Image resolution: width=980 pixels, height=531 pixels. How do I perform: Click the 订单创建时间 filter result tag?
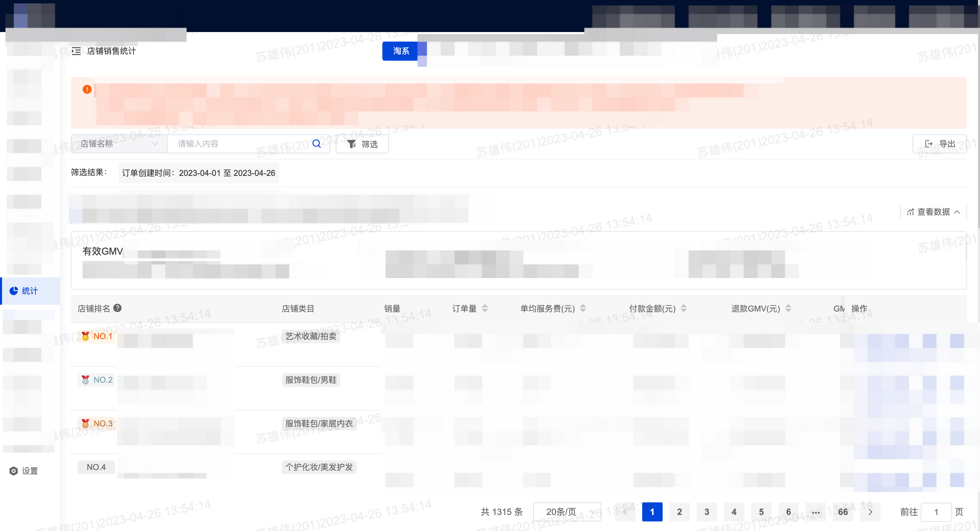tap(199, 173)
